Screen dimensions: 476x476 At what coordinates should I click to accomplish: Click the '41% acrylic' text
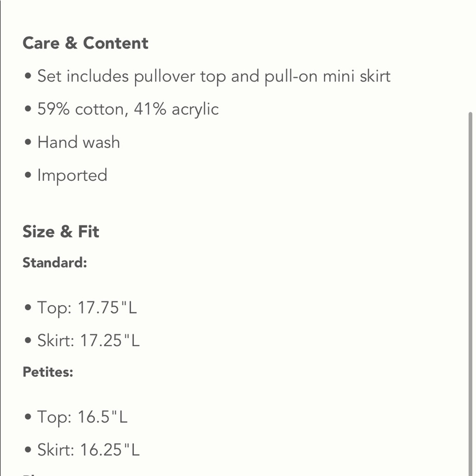(176, 109)
